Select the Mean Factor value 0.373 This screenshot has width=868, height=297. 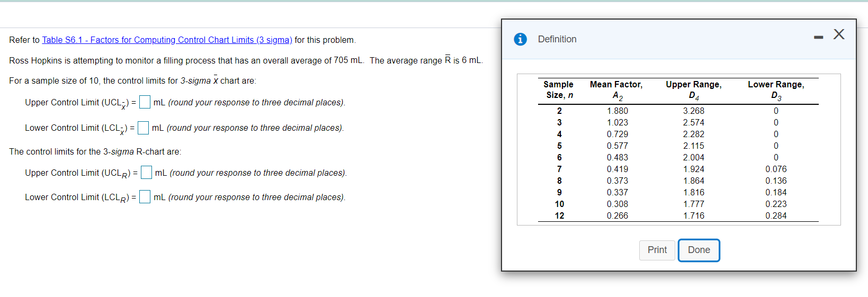[618, 181]
